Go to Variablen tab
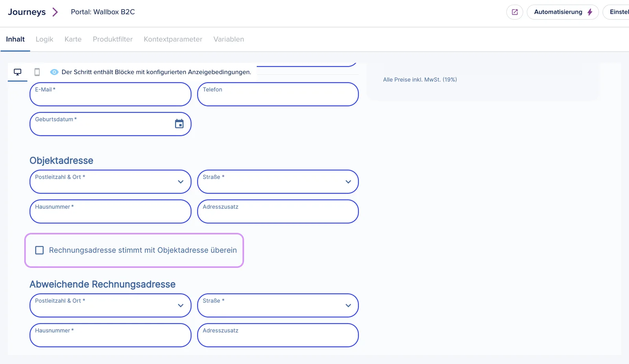Screen dimensions: 629x364 coord(229,39)
